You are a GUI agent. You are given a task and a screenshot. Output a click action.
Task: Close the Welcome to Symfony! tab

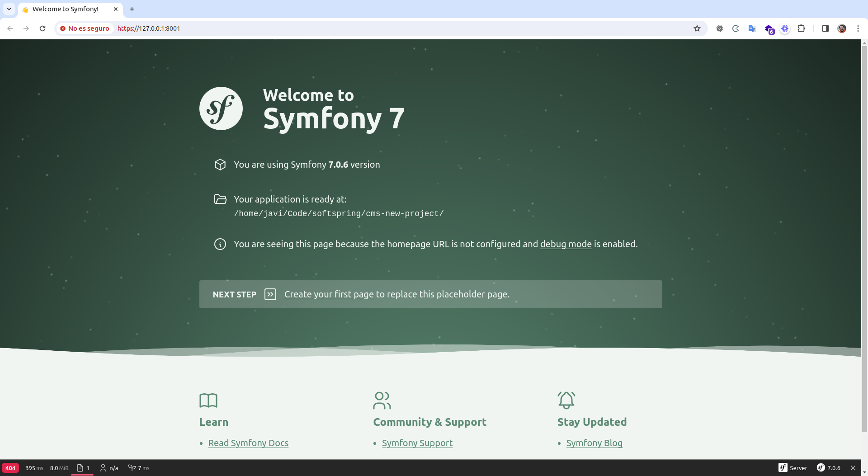(x=116, y=9)
